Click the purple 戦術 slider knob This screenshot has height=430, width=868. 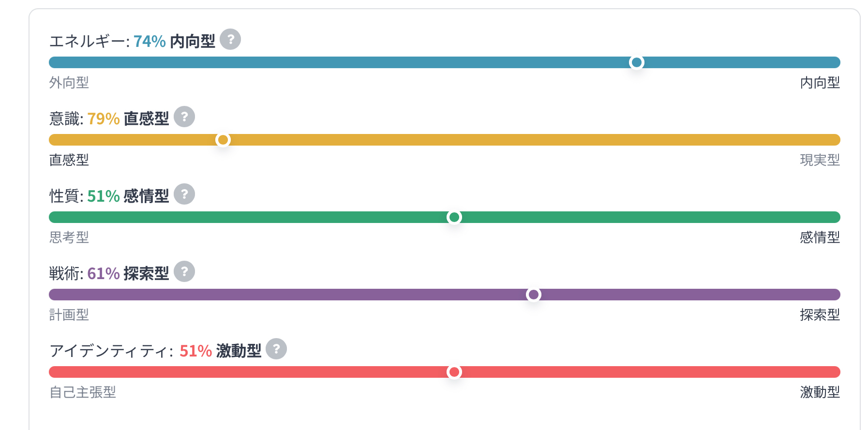pos(534,295)
